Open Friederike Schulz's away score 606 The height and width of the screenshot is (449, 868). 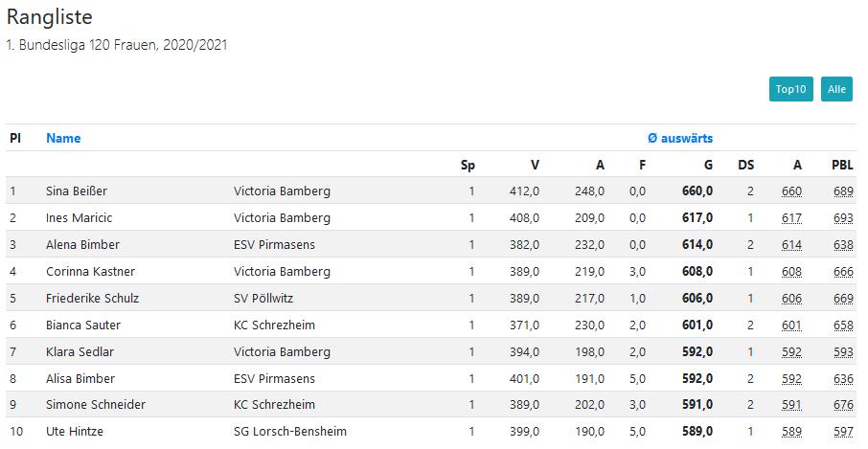(x=791, y=299)
